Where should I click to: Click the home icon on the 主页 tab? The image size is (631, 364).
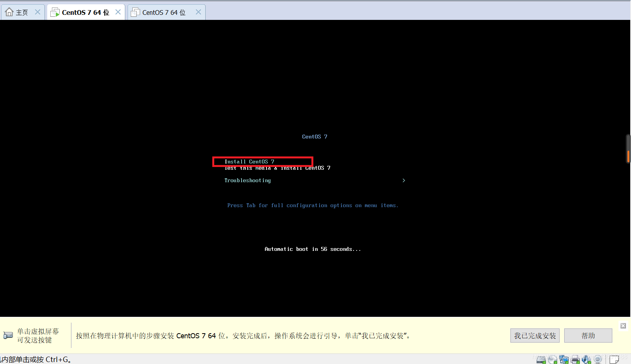pyautogui.click(x=9, y=12)
